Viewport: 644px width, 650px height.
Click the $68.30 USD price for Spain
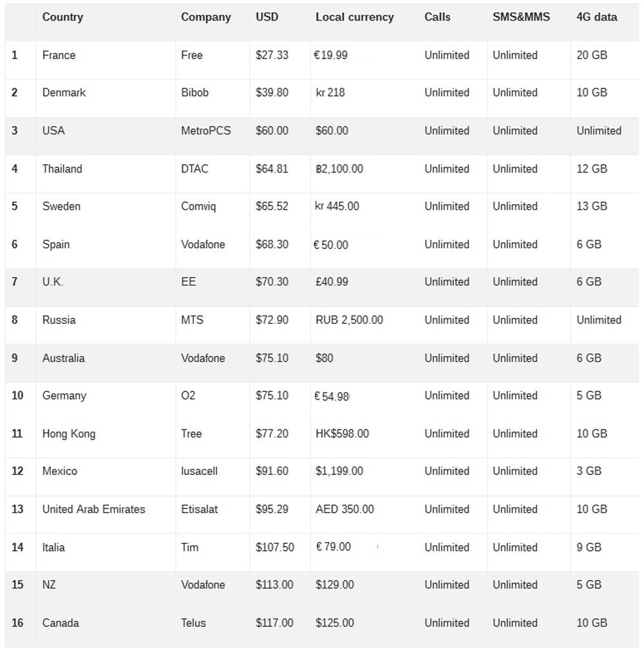coord(272,245)
